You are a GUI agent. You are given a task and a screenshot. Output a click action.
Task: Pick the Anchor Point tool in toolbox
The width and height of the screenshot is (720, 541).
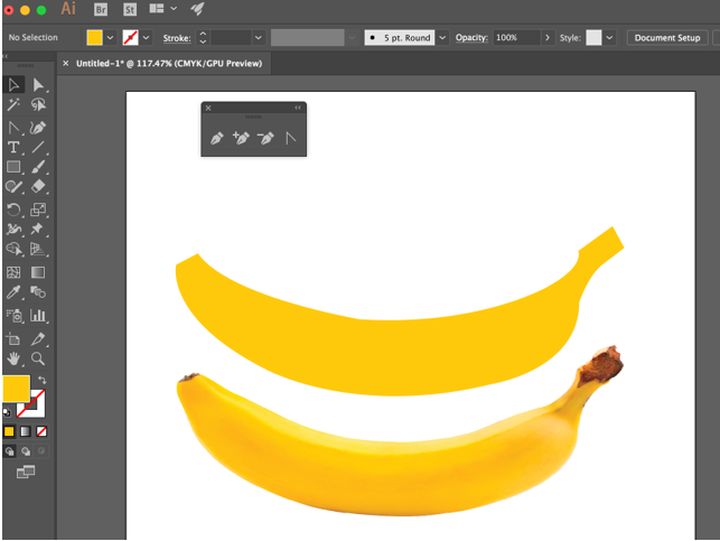tap(14, 128)
